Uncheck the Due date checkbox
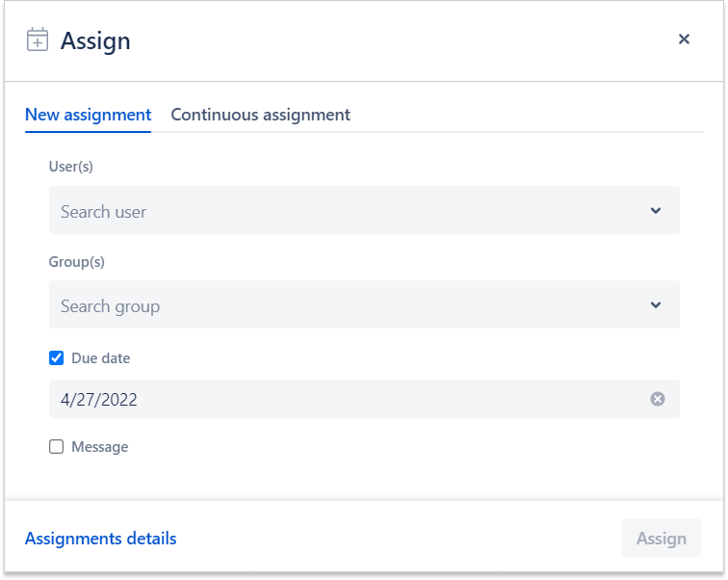The image size is (728, 580). coord(57,358)
